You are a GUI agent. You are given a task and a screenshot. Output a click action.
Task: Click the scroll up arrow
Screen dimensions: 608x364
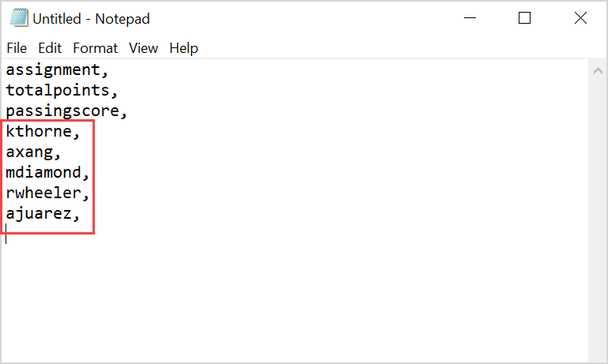pyautogui.click(x=598, y=70)
